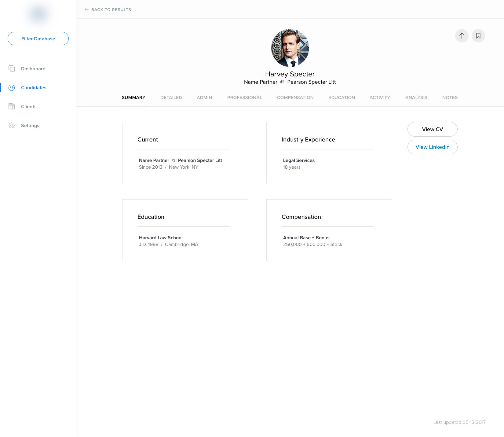Click the Current card heading
Image resolution: width=504 pixels, height=437 pixels.
tap(148, 139)
